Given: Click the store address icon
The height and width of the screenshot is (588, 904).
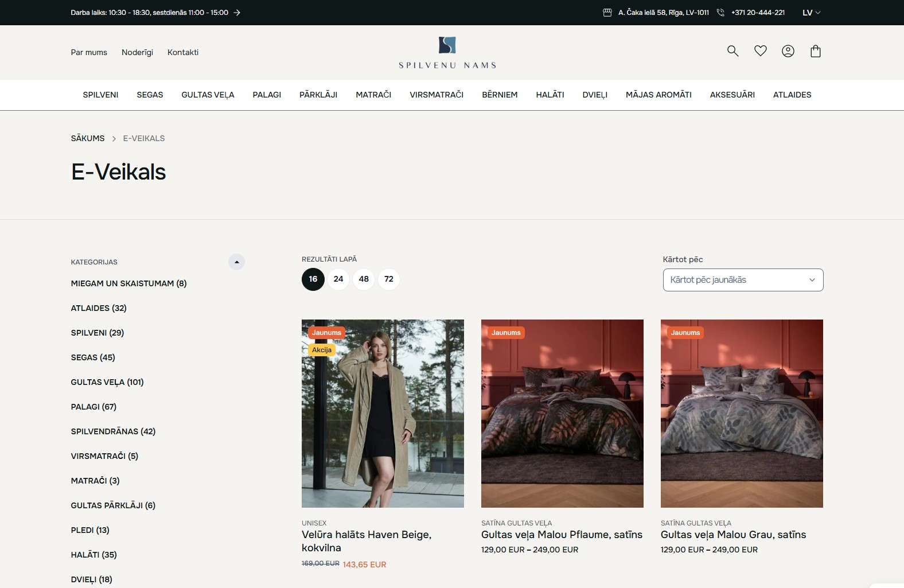Looking at the screenshot, I should [x=607, y=13].
